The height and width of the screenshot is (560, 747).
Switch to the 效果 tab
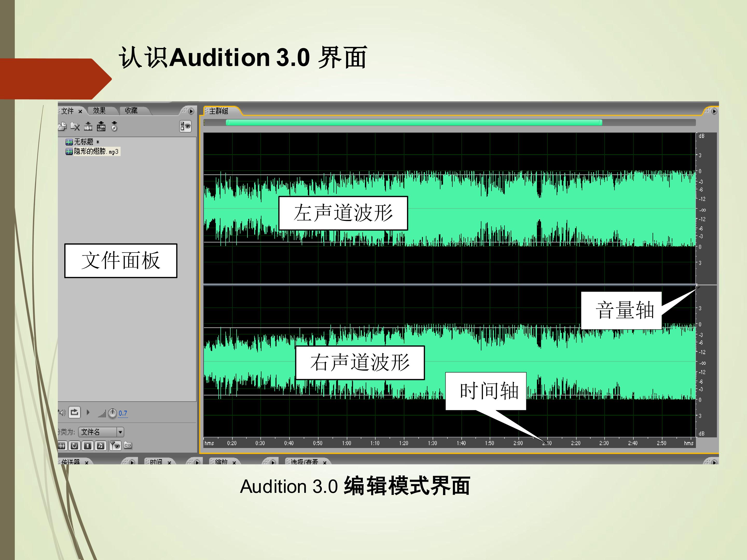pos(99,110)
